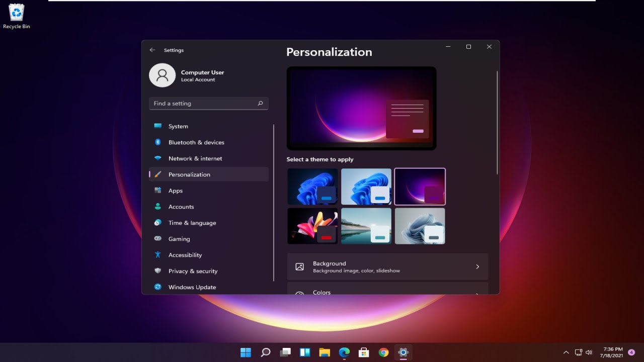The height and width of the screenshot is (362, 644).
Task: Click the Time & language globe icon
Action: (158, 223)
